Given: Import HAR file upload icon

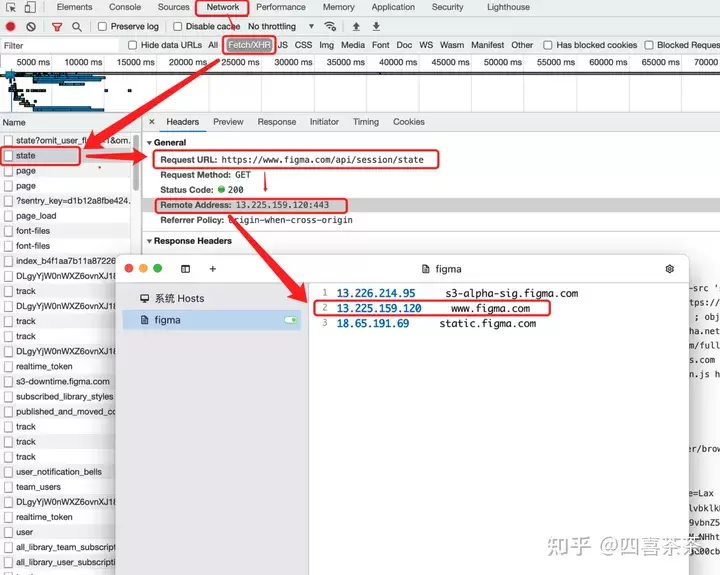Looking at the screenshot, I should pyautogui.click(x=356, y=27).
